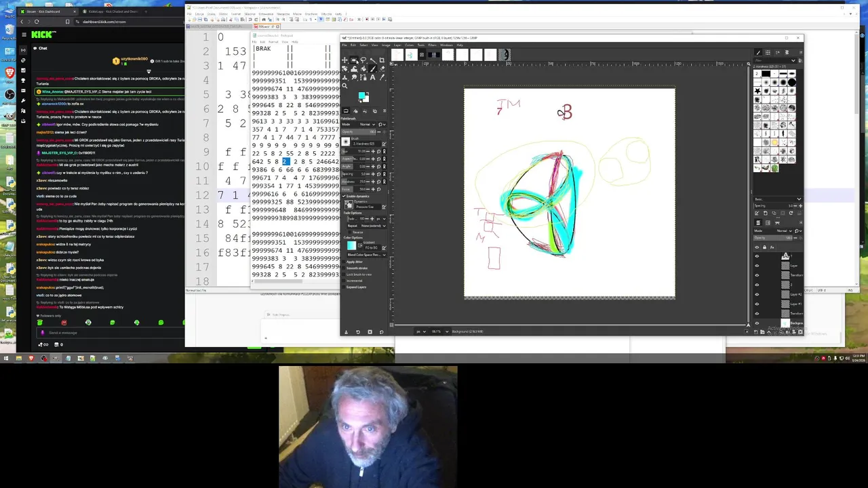Pick the large hard round brush
Viewport: 868px width, 488px height.
click(x=792, y=83)
